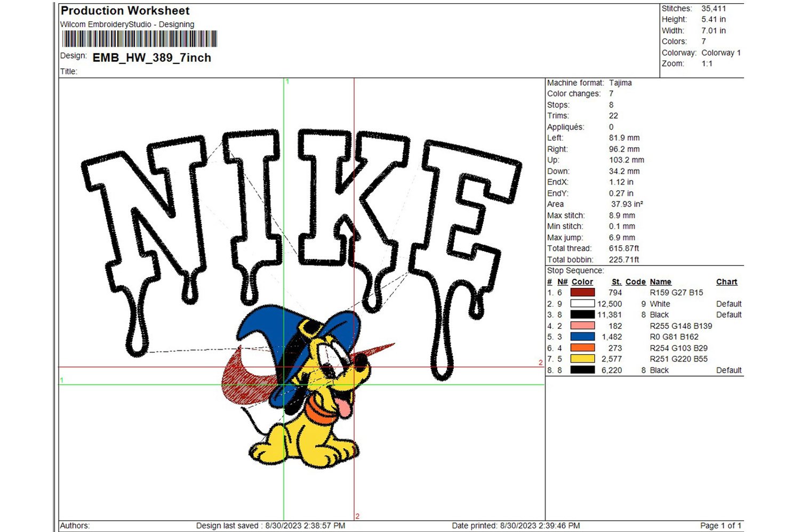Click the design name 'EMB_HW_389_7inch'
The width and height of the screenshot is (800, 532).
coord(152,58)
